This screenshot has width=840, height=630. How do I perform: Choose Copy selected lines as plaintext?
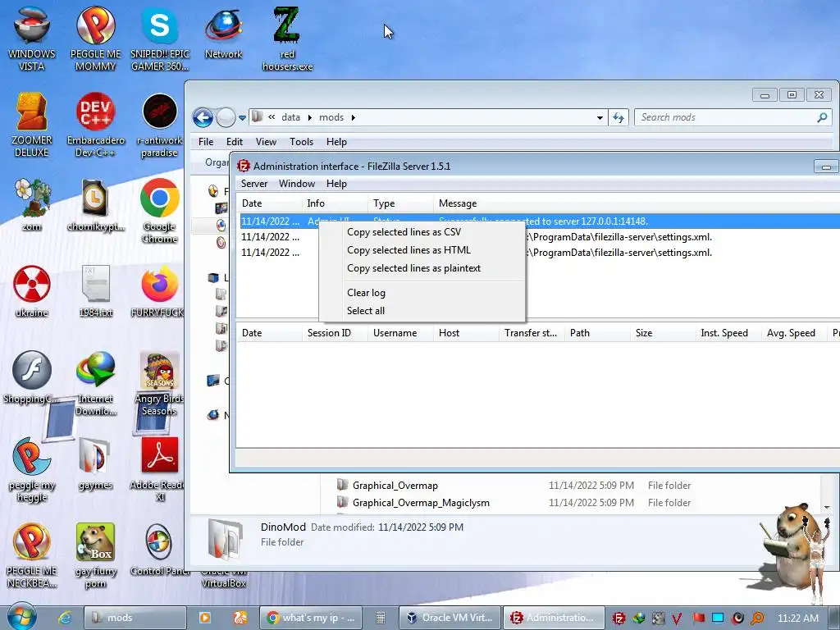[x=422, y=268]
